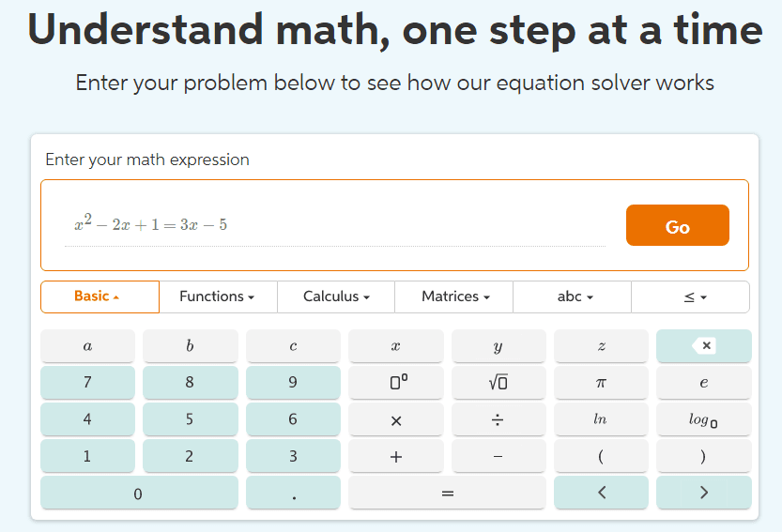The width and height of the screenshot is (782, 532).
Task: Move cursor right with arrow key
Action: click(704, 493)
